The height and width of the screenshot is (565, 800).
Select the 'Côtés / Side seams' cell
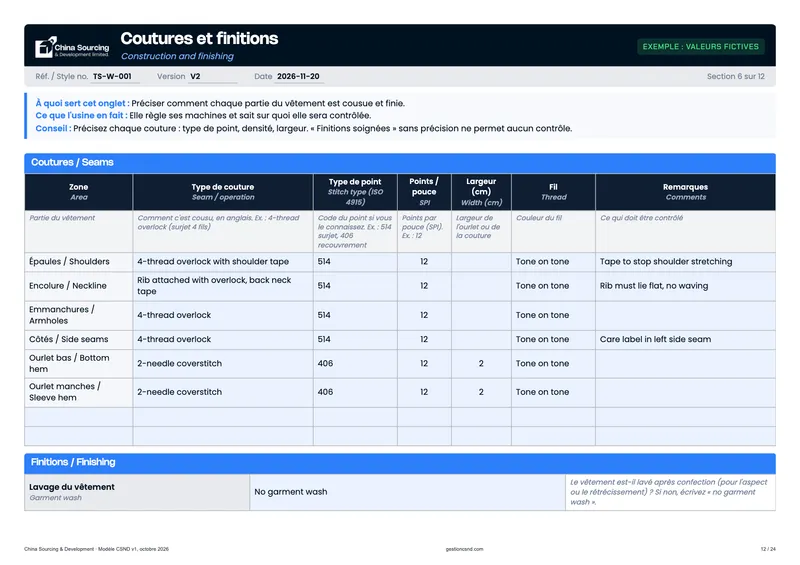click(x=79, y=339)
